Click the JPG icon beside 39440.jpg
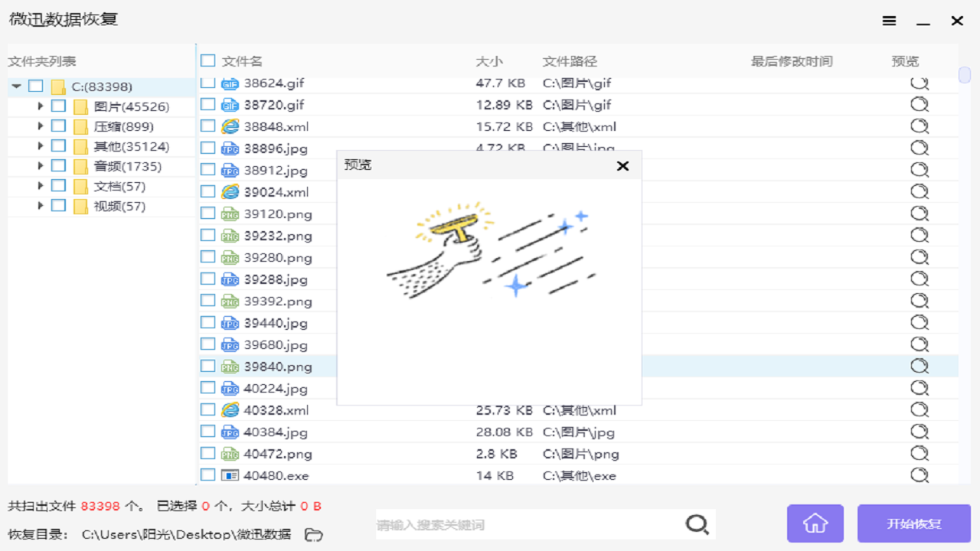This screenshot has width=980, height=551. 229,322
